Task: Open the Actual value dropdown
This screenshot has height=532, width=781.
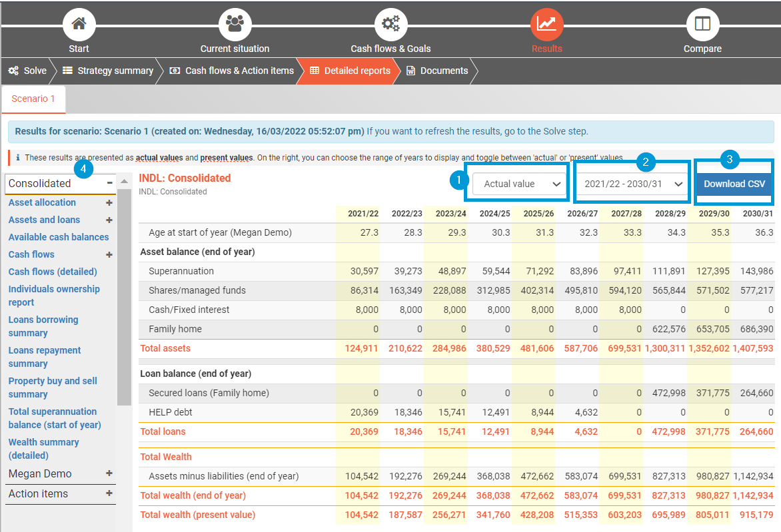Action: (518, 184)
